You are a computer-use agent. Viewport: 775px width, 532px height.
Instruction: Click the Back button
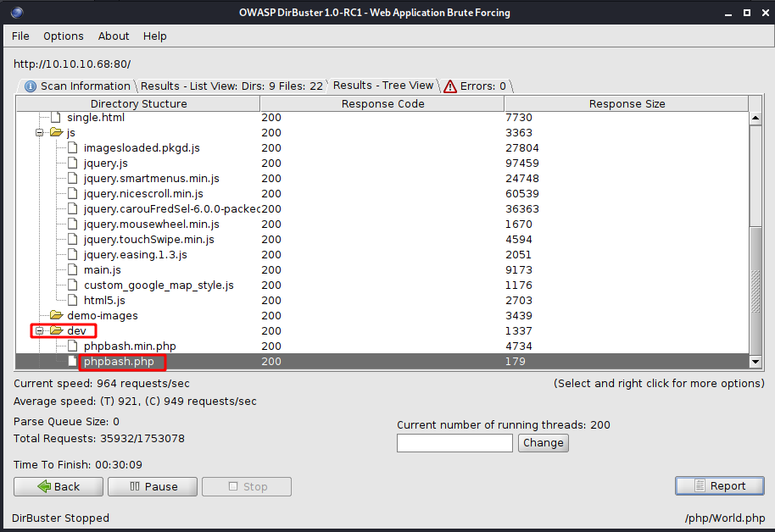pyautogui.click(x=59, y=486)
